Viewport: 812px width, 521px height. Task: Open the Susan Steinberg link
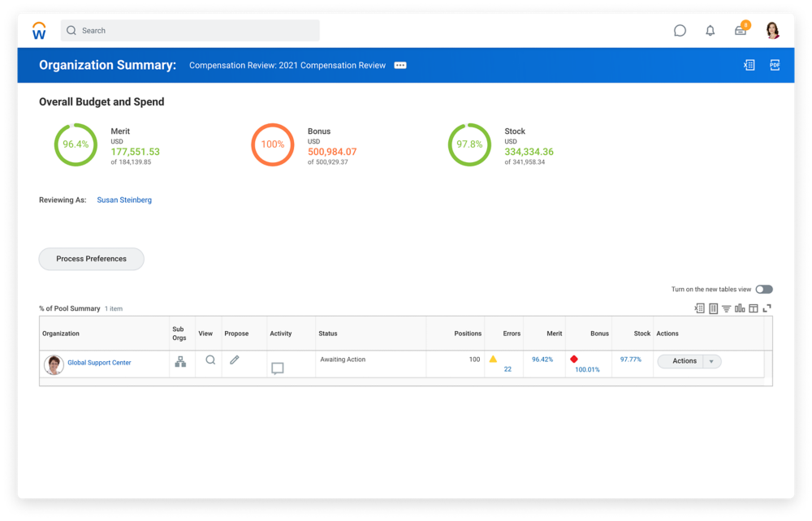pos(124,200)
